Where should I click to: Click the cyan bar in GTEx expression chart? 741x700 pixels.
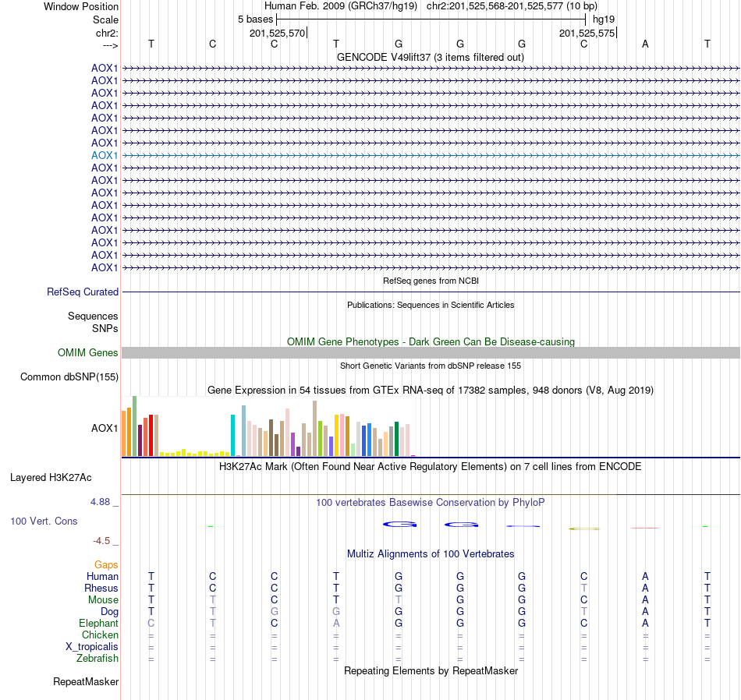[x=232, y=435]
